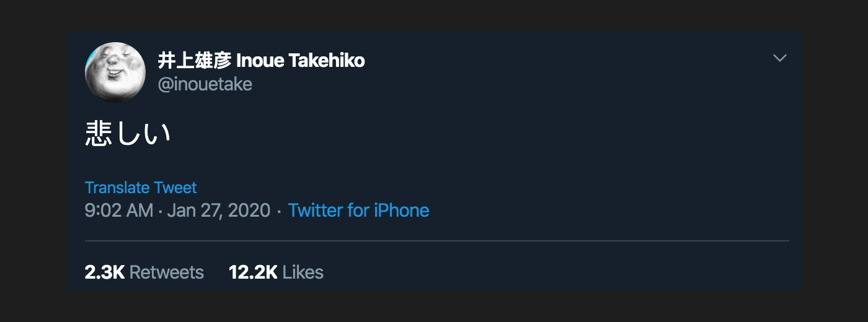Open the Twitter for iPhone source link
The image size is (868, 322).
click(x=358, y=211)
